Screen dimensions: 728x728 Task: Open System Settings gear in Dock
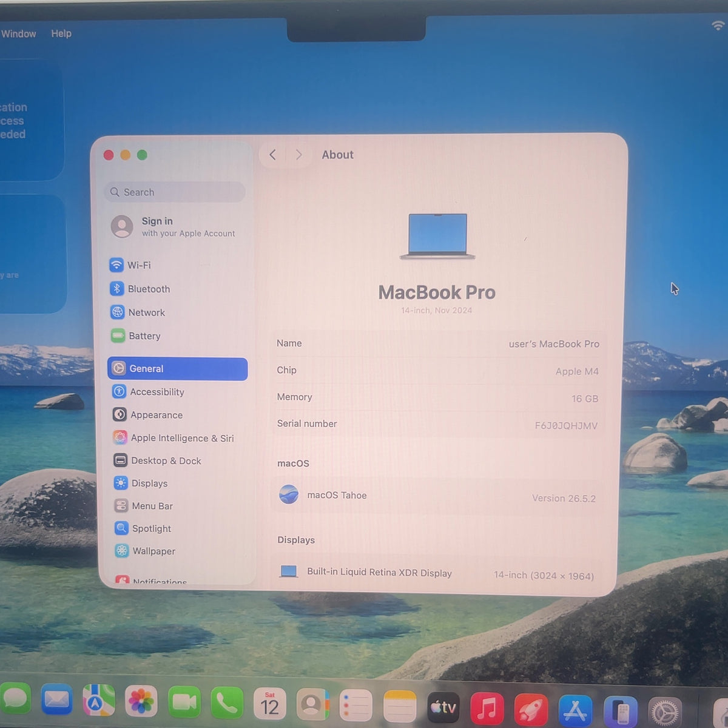665,713
